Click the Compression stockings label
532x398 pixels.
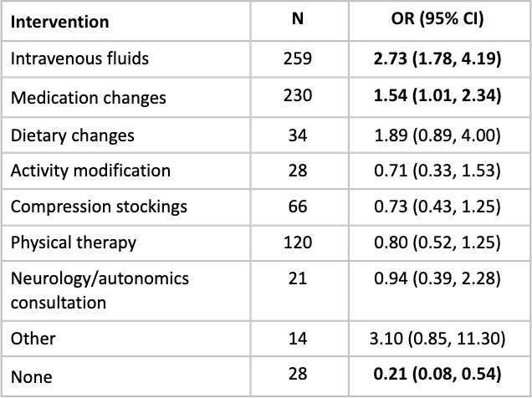pyautogui.click(x=99, y=207)
